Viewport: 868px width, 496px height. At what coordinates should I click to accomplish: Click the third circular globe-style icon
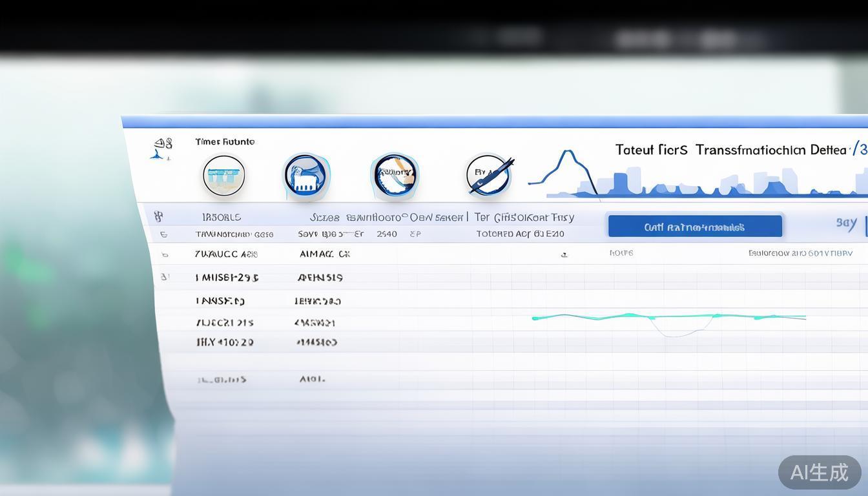click(395, 175)
